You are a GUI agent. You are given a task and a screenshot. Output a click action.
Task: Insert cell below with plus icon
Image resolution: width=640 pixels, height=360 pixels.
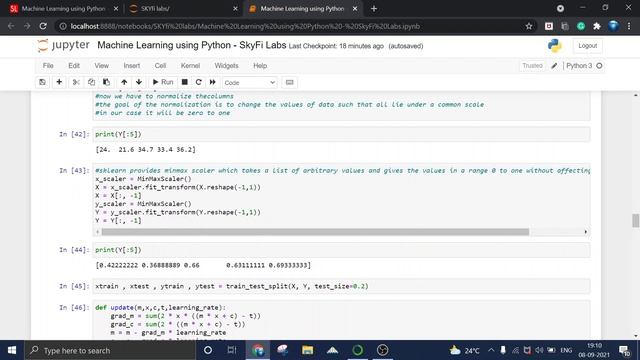59,82
